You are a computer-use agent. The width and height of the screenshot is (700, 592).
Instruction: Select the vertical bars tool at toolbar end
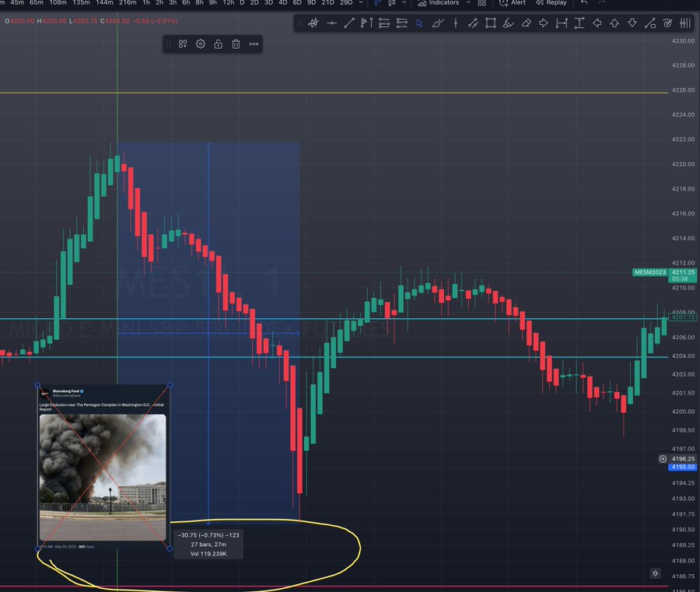684,23
